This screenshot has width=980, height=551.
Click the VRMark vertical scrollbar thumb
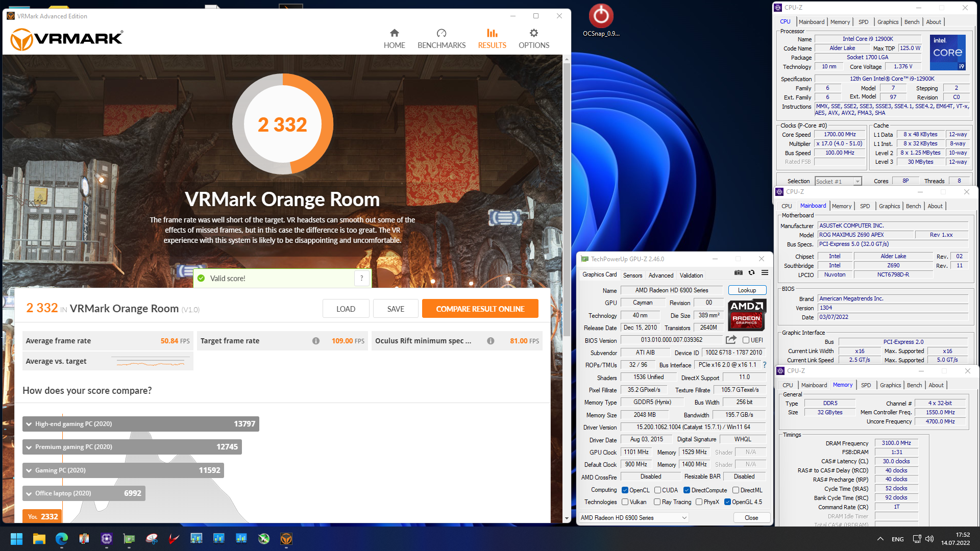[x=567, y=199]
